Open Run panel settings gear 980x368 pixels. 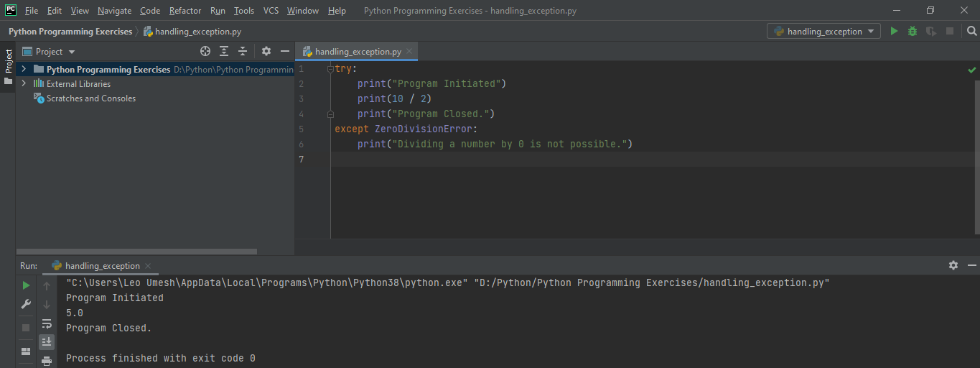(953, 265)
